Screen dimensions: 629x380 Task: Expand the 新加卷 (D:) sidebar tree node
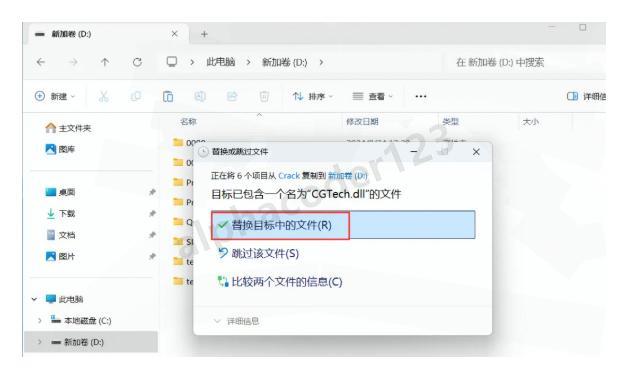pos(39,342)
